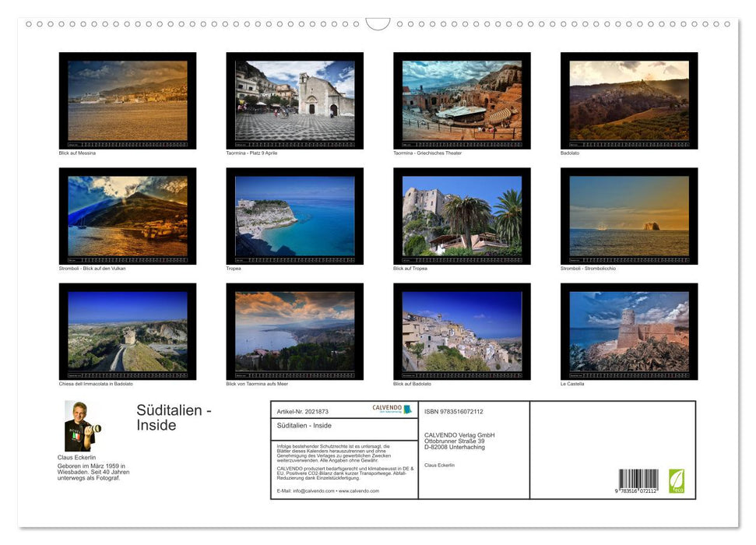Open Chiesa dell Immacolata in Badolato photo

coord(128,331)
